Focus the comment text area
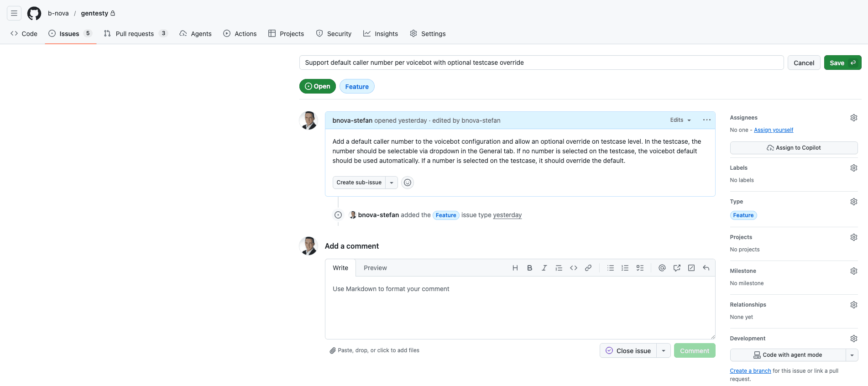Screen dimensions: 868x386 click(520, 308)
